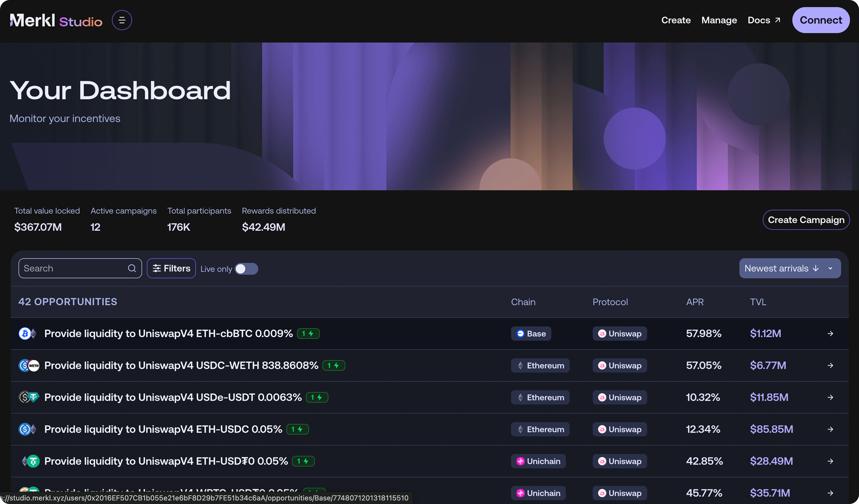Open arrow for USDe-USDT 0.0063% row
The width and height of the screenshot is (859, 504).
coord(830,397)
